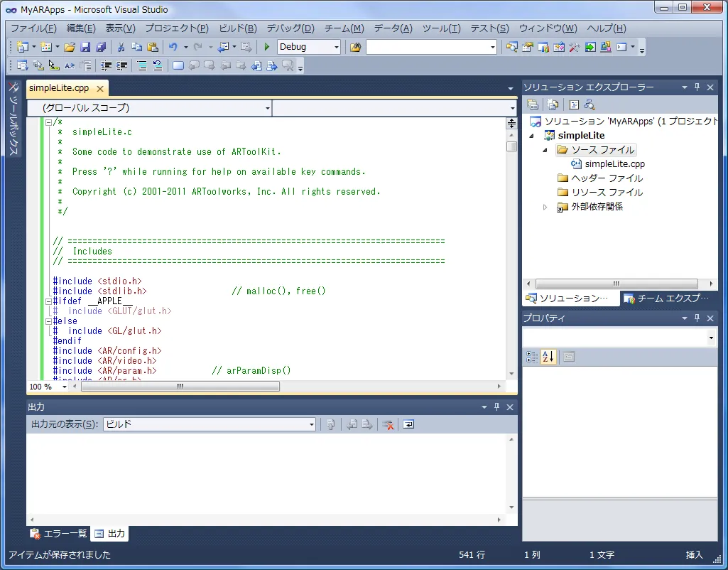Open the デバッグ(D) menu
This screenshot has height=570, width=728.
coord(290,28)
